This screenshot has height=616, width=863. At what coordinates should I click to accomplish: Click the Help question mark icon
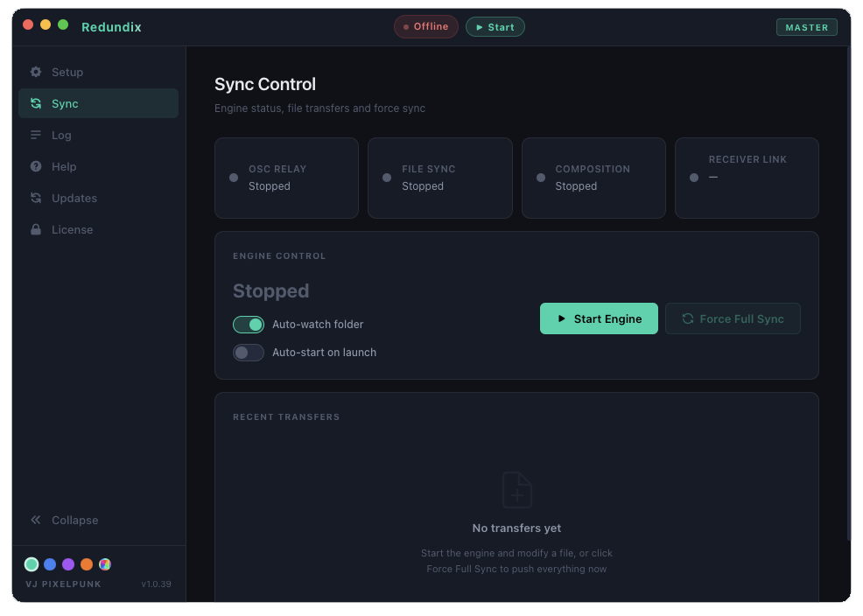point(36,166)
